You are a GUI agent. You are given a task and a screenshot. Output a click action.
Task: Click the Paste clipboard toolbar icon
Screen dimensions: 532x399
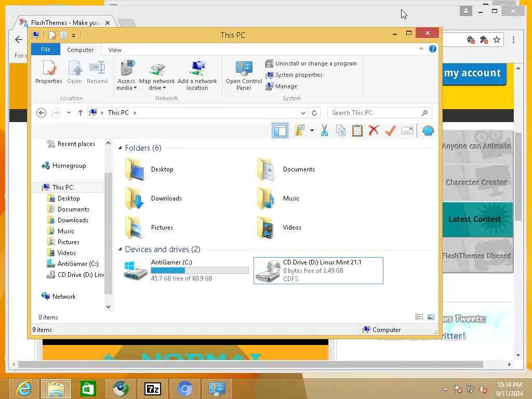click(357, 130)
